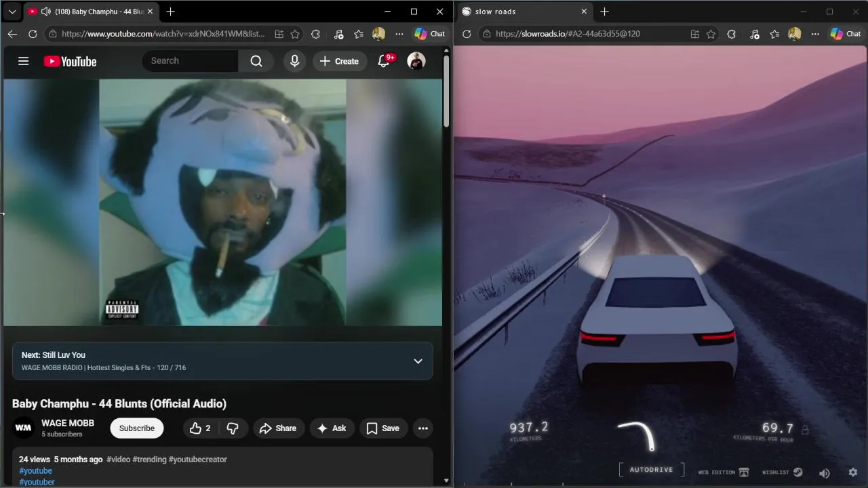Click the YouTube Create button
Image resolution: width=868 pixels, height=488 pixels.
point(340,61)
